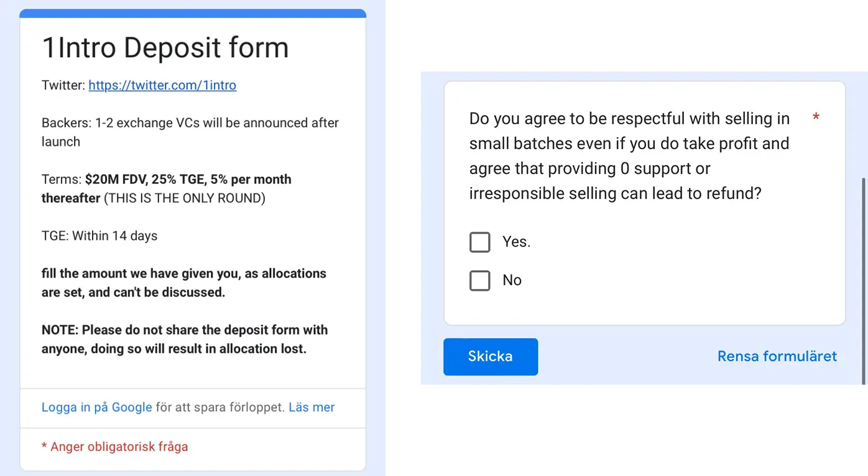The width and height of the screenshot is (868, 476).
Task: Click the red required asterisk on question
Action: pyautogui.click(x=816, y=118)
